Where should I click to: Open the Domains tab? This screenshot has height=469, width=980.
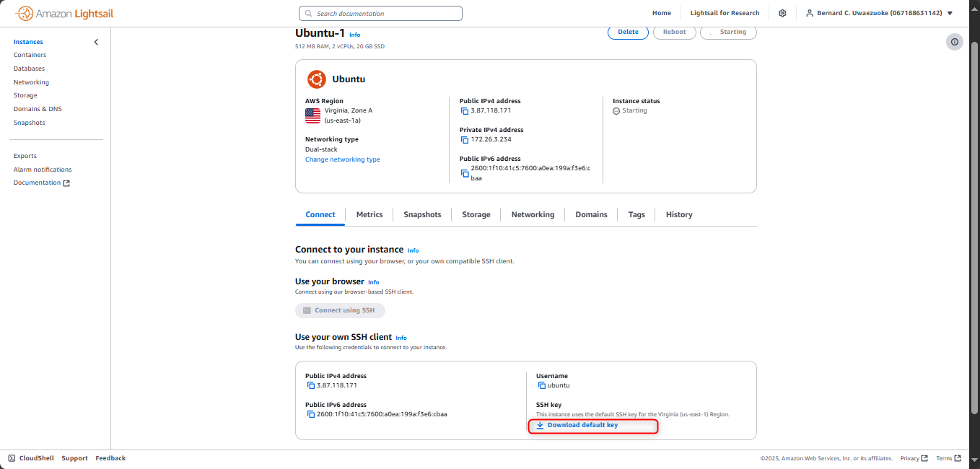pyautogui.click(x=591, y=214)
